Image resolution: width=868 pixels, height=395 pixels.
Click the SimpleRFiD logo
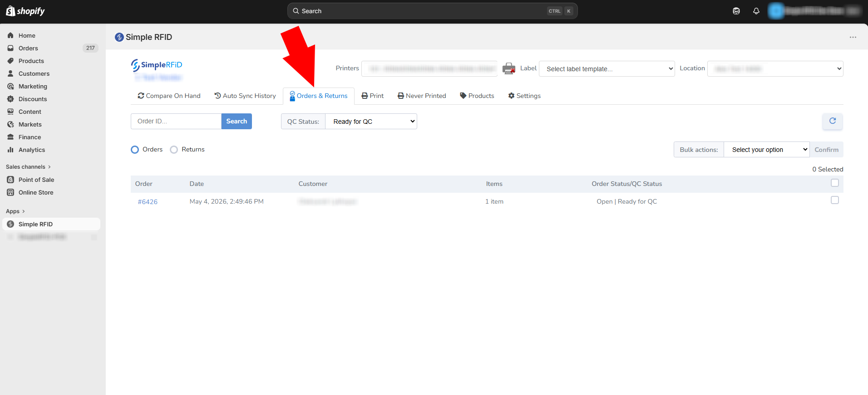tap(157, 65)
